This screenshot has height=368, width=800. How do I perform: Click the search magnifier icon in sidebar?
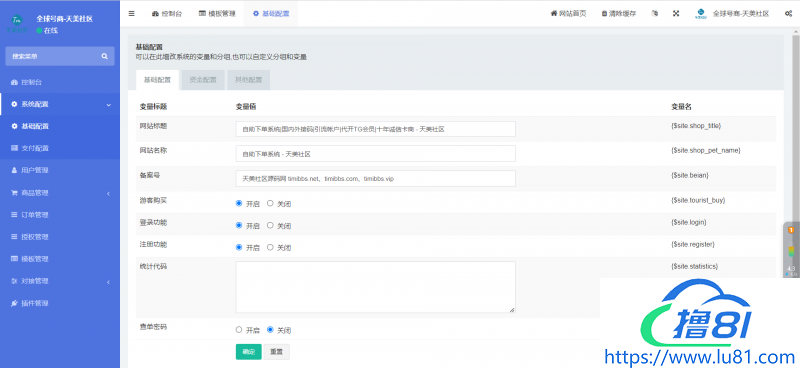tap(105, 56)
